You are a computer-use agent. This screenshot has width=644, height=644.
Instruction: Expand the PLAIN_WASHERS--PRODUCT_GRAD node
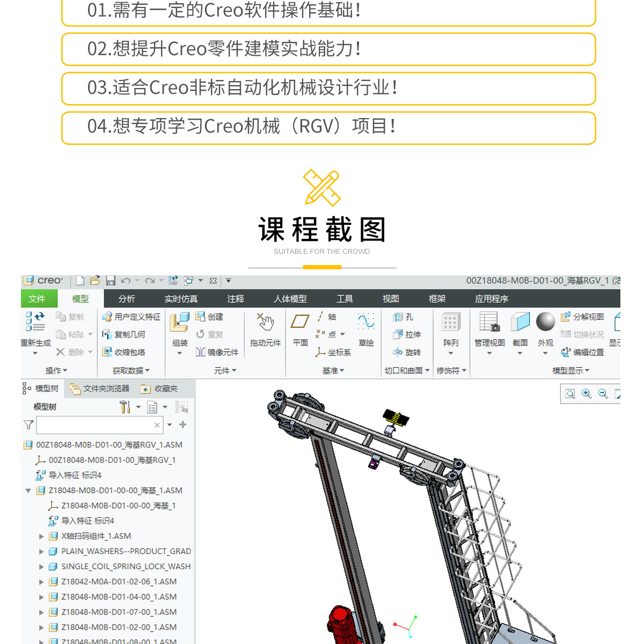[41, 551]
